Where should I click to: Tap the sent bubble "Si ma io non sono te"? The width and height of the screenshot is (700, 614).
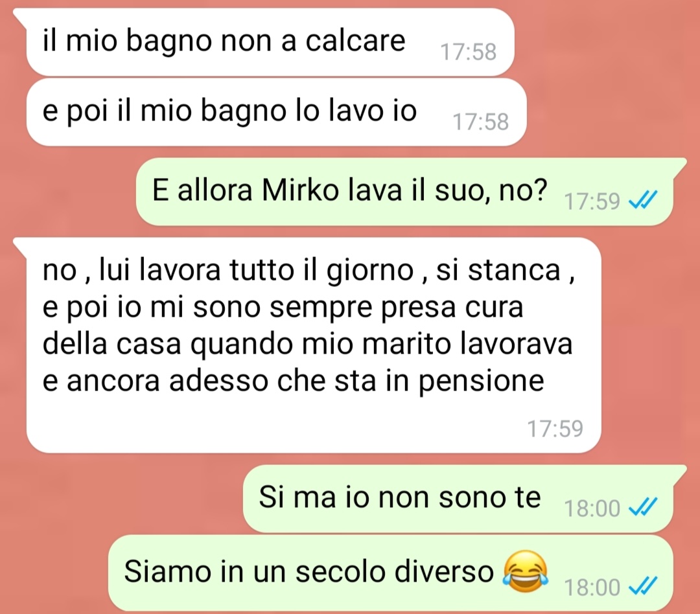point(458,498)
